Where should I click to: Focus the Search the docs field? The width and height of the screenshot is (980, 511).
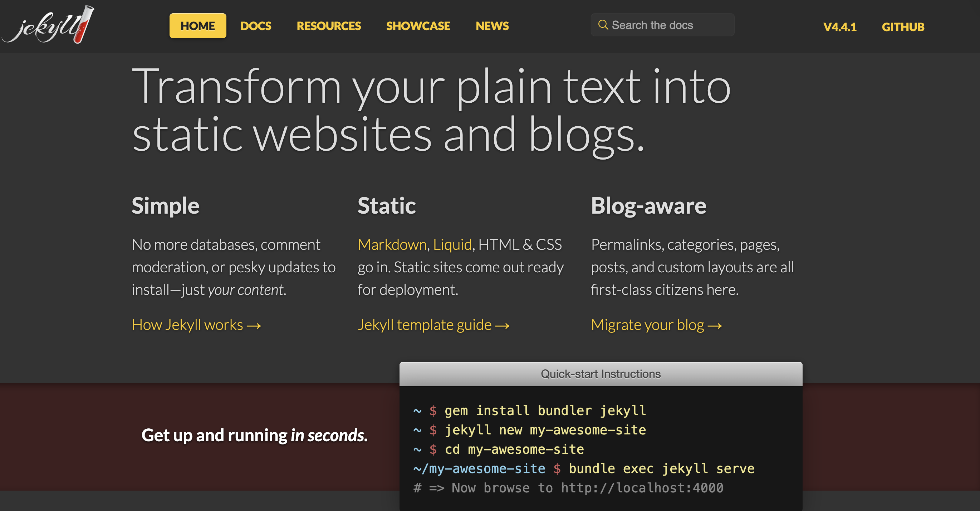tap(662, 25)
